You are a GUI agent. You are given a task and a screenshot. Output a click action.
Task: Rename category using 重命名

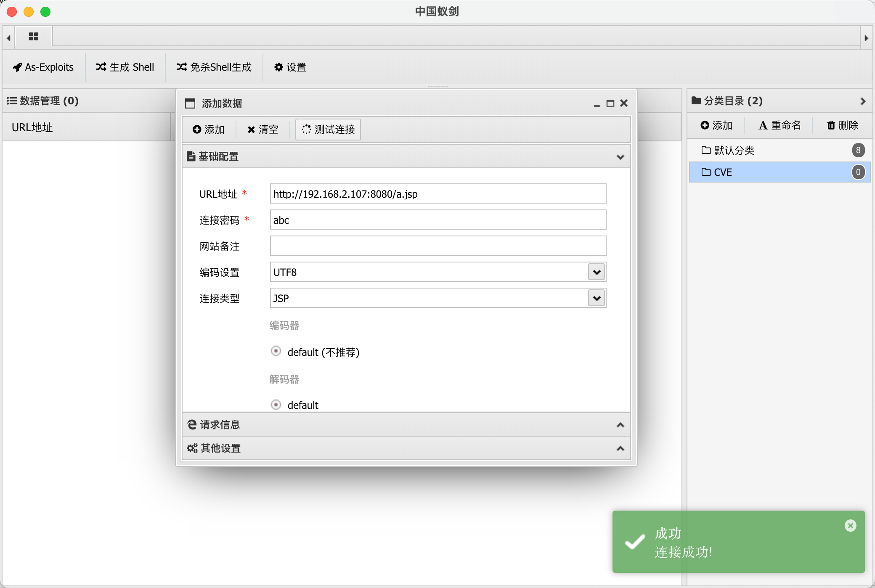pos(780,125)
